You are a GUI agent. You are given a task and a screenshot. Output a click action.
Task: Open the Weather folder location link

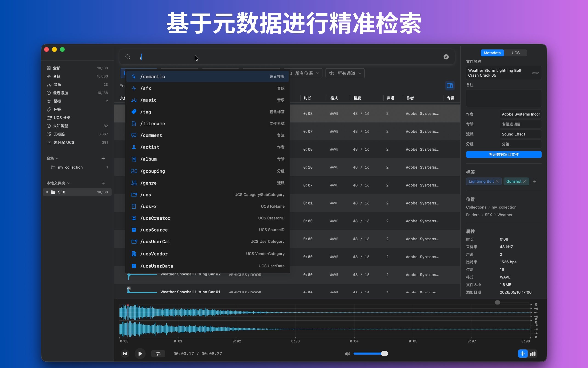505,215
